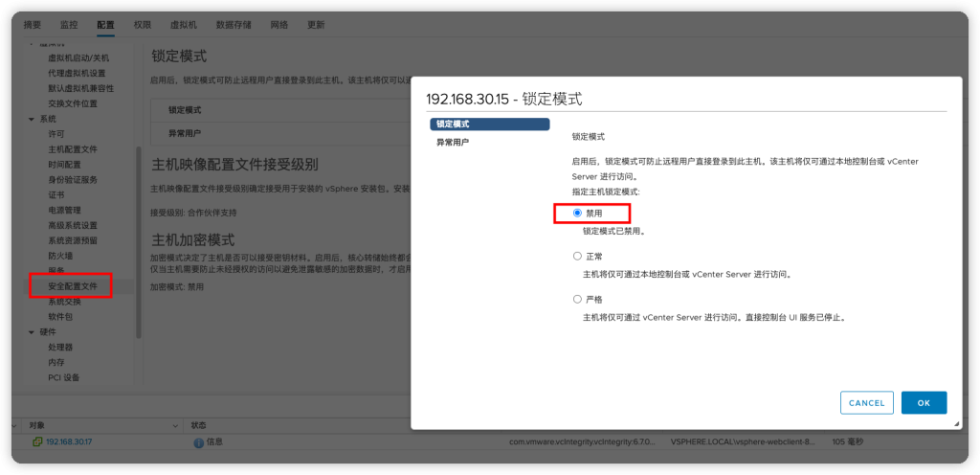Screen dimensions: 980x475
Task: Click the 主机加密模式 heading
Action: tap(193, 240)
